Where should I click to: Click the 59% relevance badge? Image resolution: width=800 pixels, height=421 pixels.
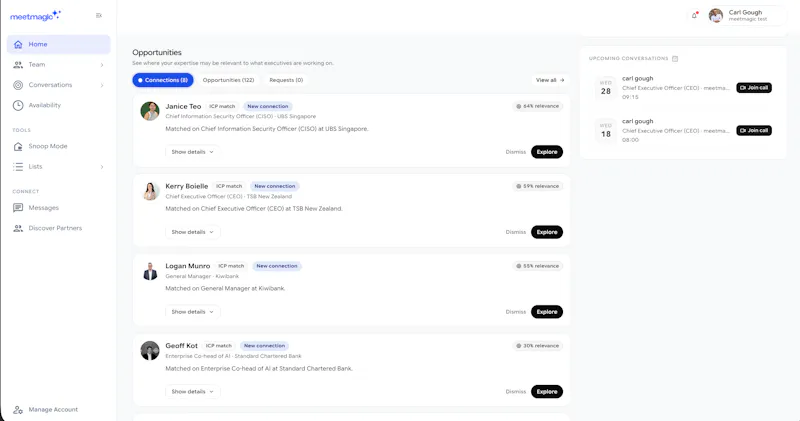coord(537,186)
